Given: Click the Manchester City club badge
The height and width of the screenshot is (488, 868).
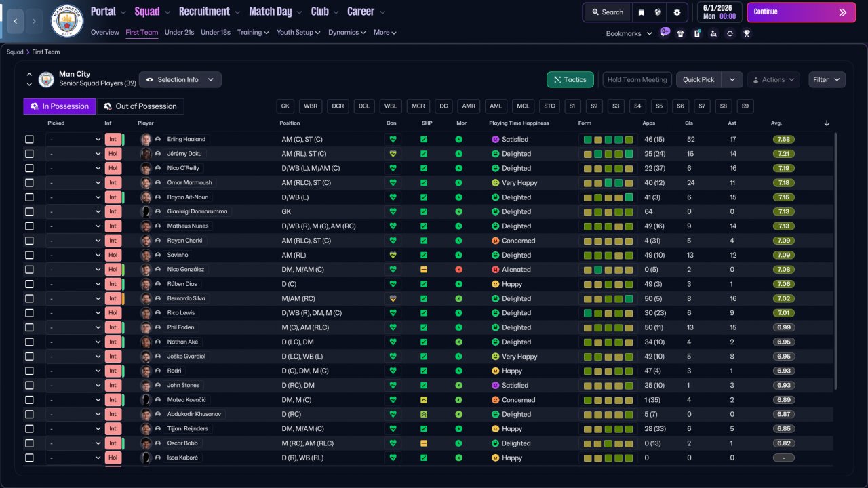Looking at the screenshot, I should pyautogui.click(x=67, y=21).
